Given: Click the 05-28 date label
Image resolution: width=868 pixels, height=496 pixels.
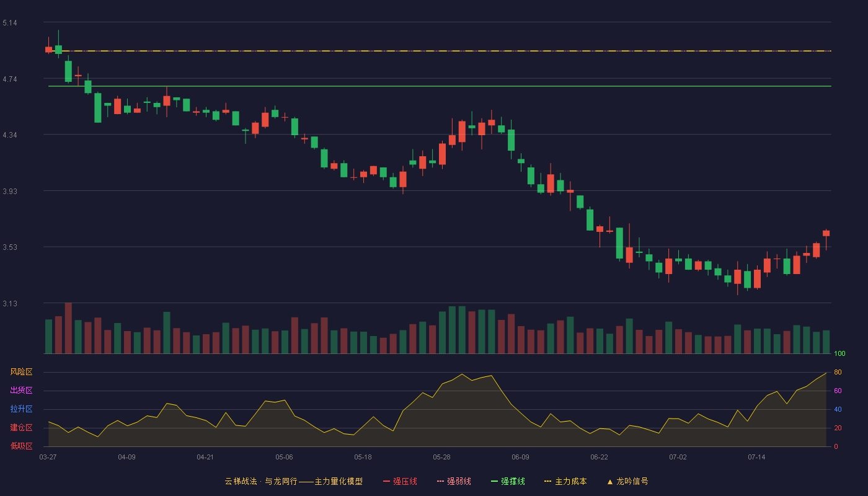Looking at the screenshot, I should pyautogui.click(x=441, y=457).
